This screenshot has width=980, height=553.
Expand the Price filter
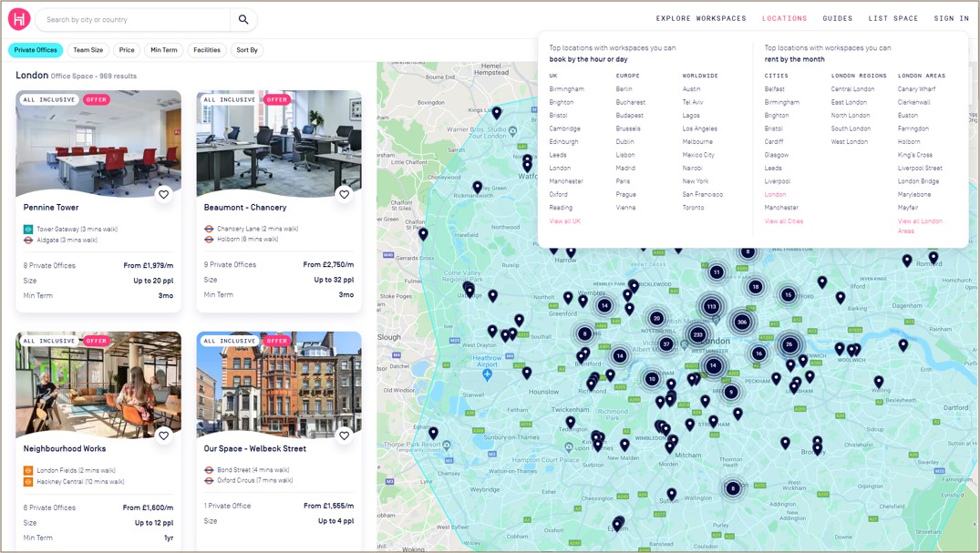(x=127, y=50)
